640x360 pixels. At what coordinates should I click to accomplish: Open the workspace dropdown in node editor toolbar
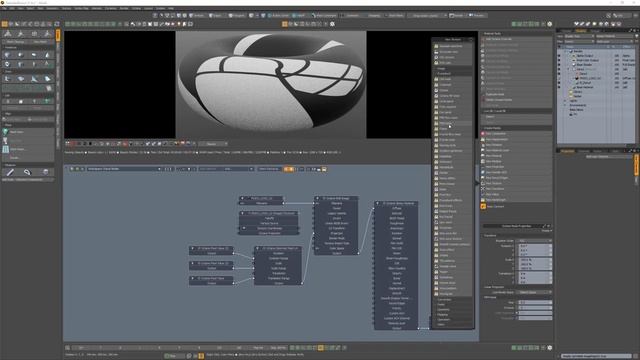124,169
